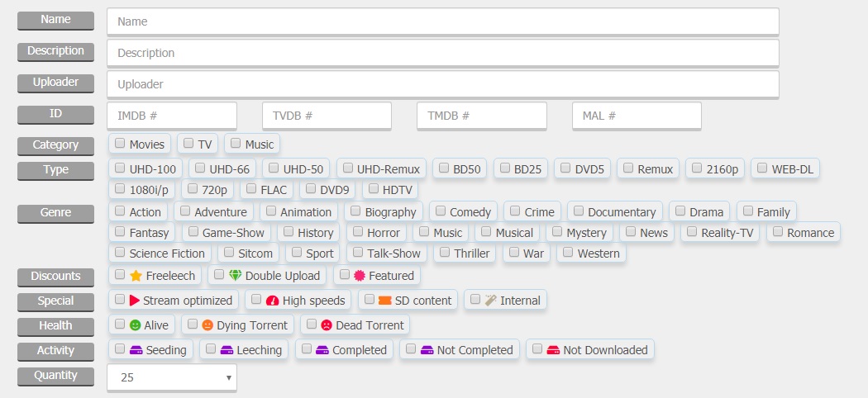Click the Uploader label button

(x=55, y=83)
